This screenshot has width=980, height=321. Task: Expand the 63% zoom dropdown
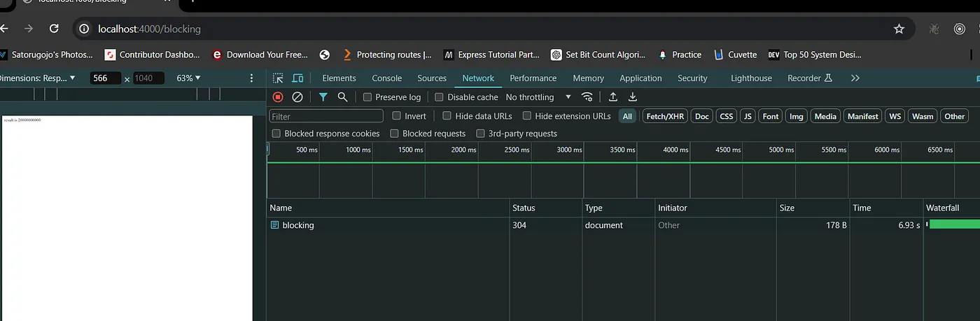pos(188,78)
